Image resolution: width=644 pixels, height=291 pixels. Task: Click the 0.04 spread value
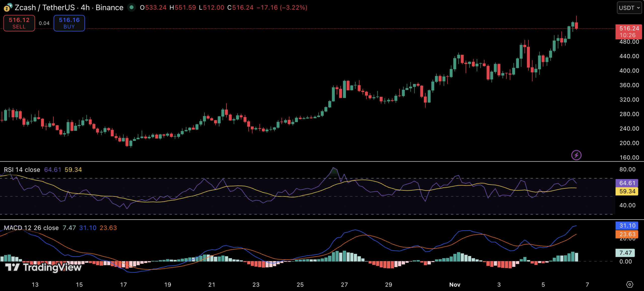44,23
